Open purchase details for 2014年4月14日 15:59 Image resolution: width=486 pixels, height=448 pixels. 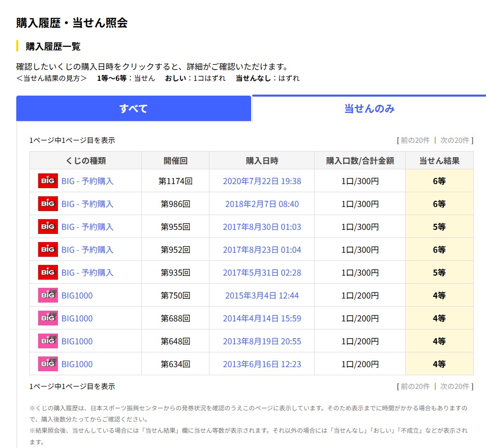262,318
